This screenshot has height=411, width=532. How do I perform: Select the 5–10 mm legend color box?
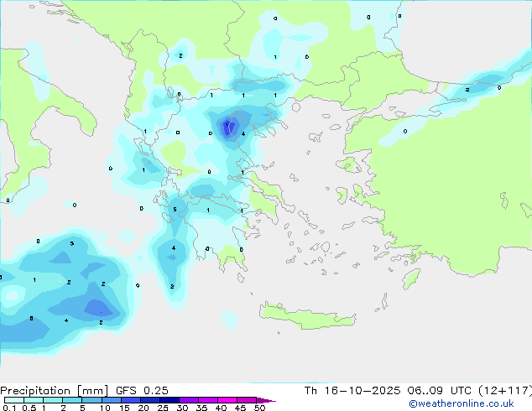91,400
